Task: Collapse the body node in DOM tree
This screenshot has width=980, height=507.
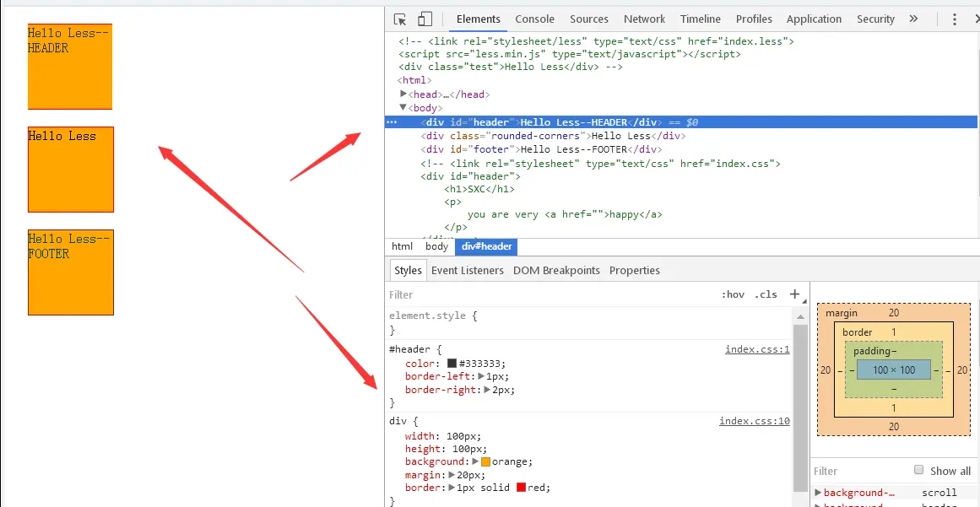Action: (403, 107)
